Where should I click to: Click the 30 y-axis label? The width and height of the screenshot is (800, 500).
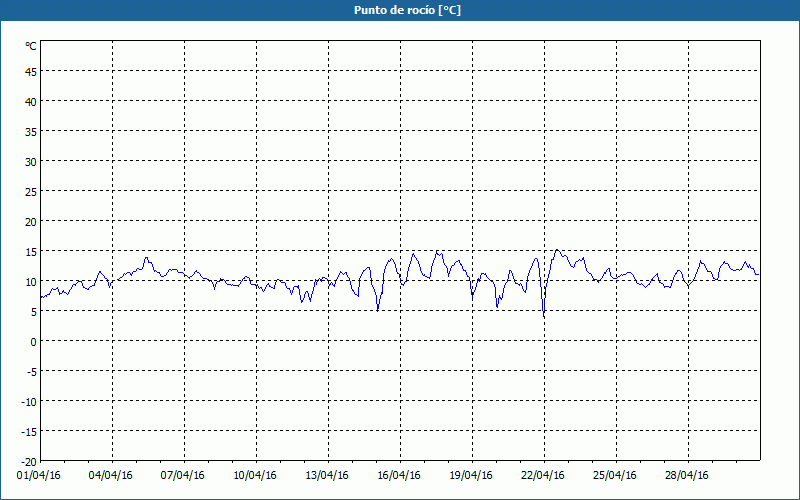[x=31, y=162]
